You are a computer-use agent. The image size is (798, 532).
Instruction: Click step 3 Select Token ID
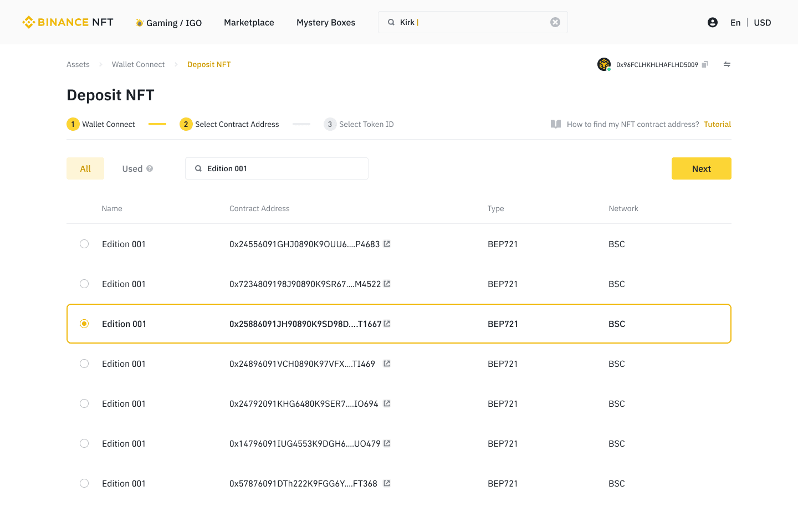pos(359,124)
